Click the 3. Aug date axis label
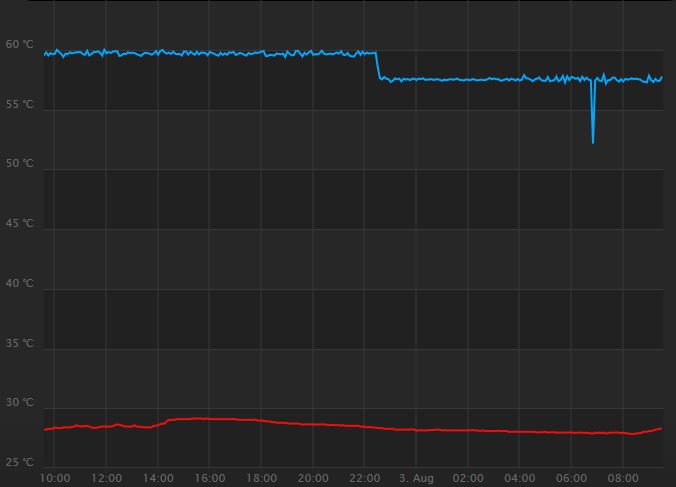 pyautogui.click(x=416, y=478)
